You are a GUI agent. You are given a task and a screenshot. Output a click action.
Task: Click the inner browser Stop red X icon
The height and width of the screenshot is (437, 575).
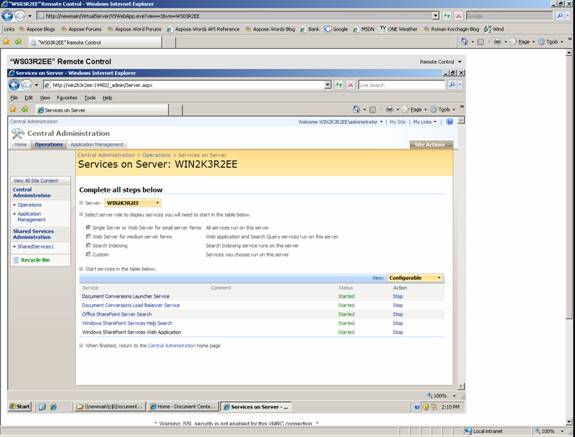[351, 85]
